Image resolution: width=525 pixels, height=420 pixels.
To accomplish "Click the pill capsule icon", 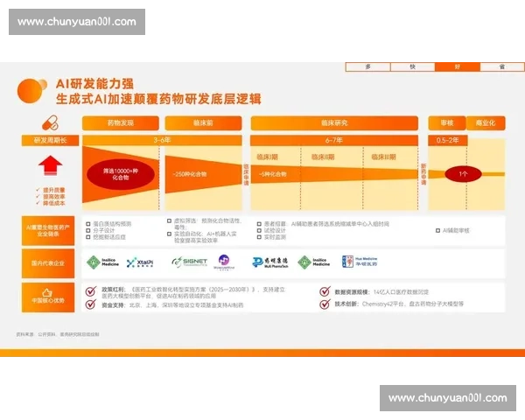I will (50, 122).
